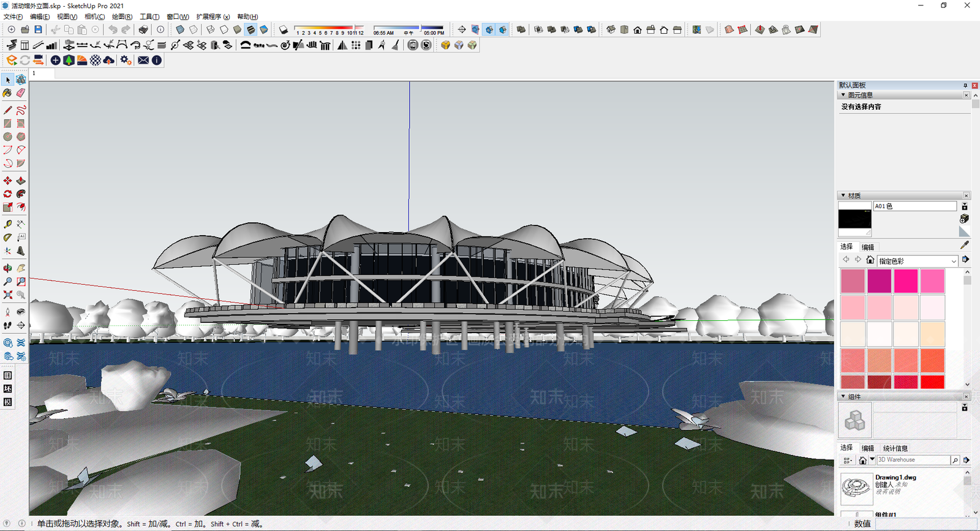The width and height of the screenshot is (980, 531).
Task: Pick the Eraser tool
Action: coord(21,93)
